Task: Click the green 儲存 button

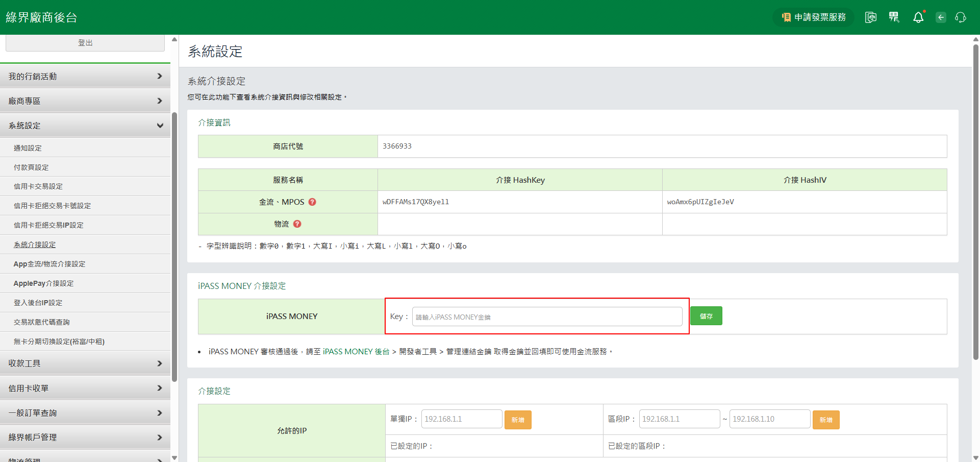Action: coord(706,316)
